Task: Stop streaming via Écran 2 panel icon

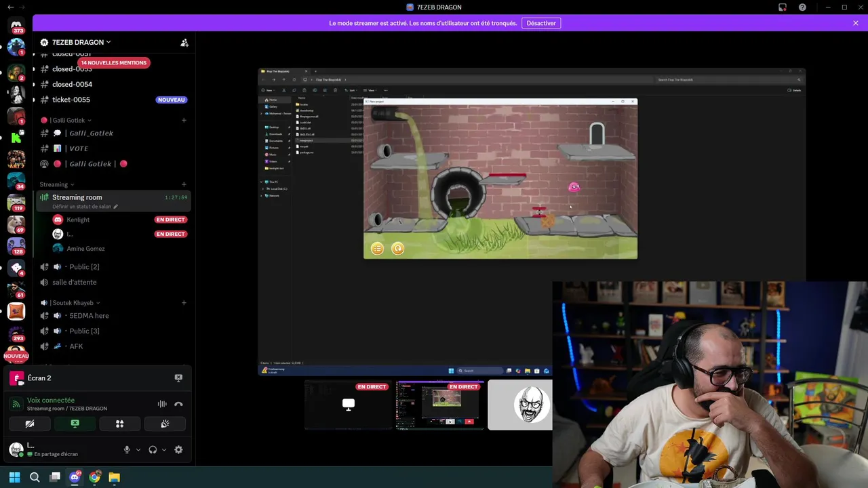Action: click(x=178, y=378)
